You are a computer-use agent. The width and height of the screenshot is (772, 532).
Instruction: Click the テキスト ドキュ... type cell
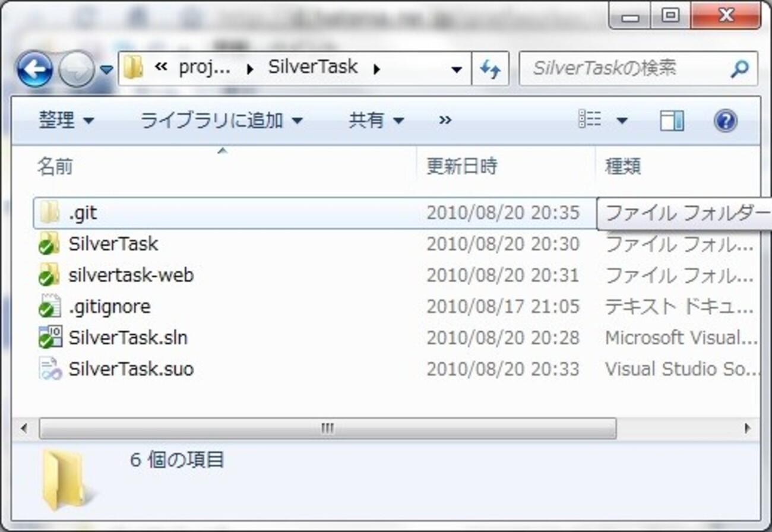[679, 306]
